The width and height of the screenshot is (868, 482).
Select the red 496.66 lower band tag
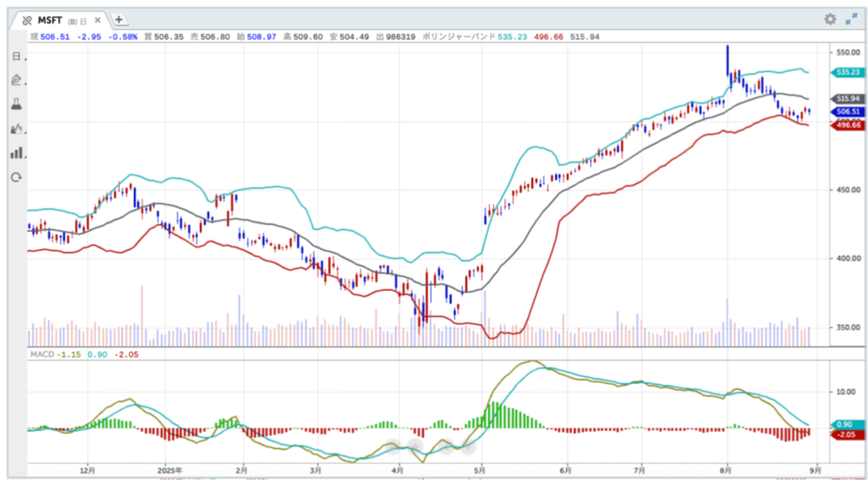(848, 125)
